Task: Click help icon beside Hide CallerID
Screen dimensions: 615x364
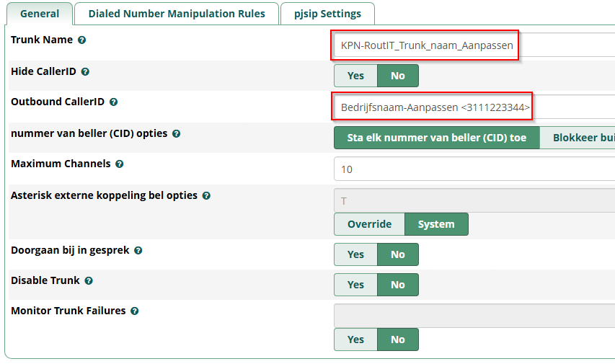Action: click(x=86, y=72)
